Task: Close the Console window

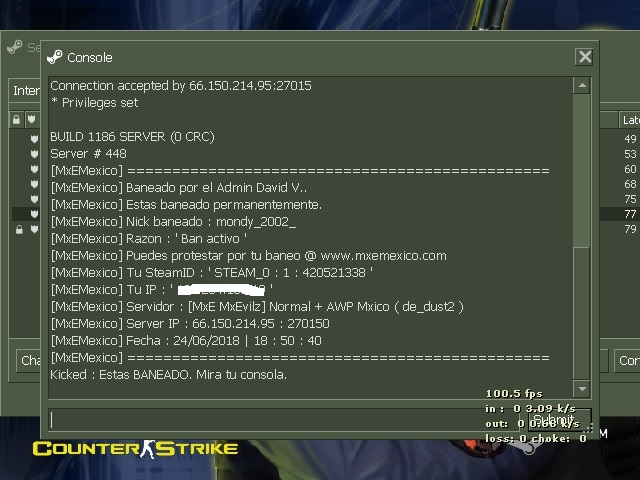Action: [x=584, y=57]
